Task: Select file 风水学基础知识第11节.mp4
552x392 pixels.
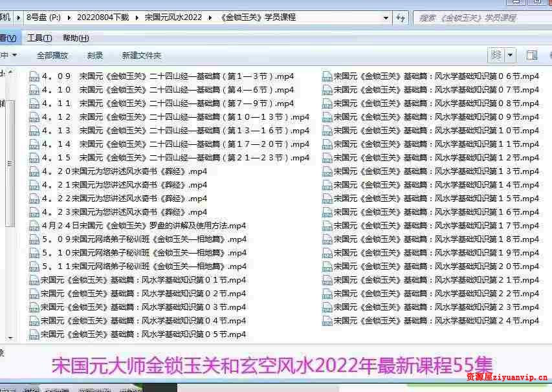Action: [x=430, y=145]
